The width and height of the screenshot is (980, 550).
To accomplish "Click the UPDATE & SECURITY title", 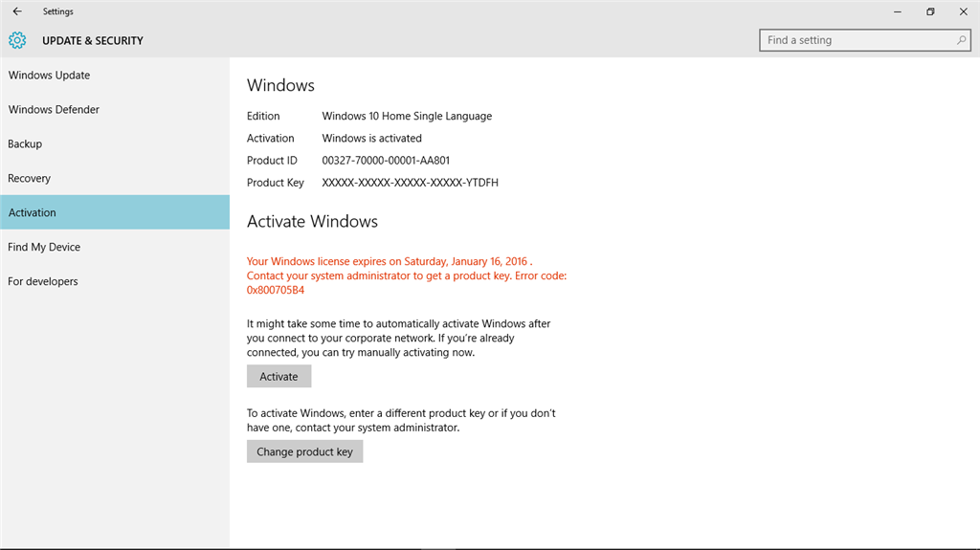I will click(93, 40).
